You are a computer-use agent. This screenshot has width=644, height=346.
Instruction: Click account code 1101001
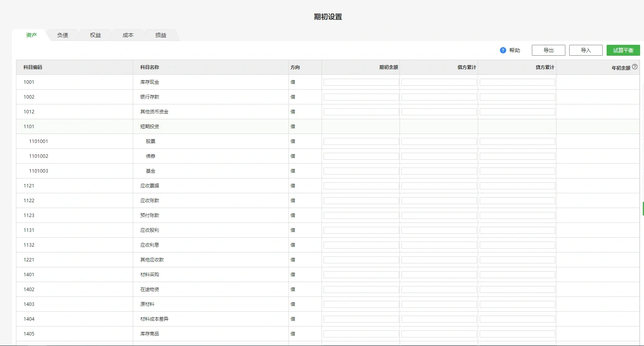[39, 141]
